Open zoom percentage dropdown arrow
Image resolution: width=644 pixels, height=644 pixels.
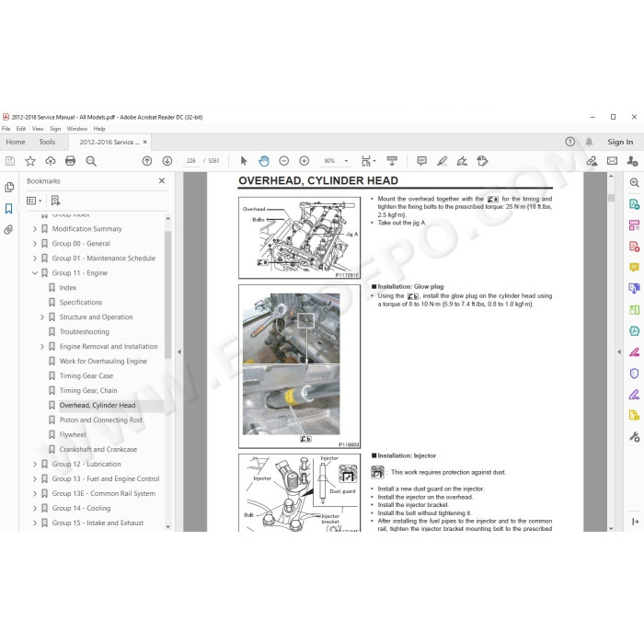[x=346, y=161]
